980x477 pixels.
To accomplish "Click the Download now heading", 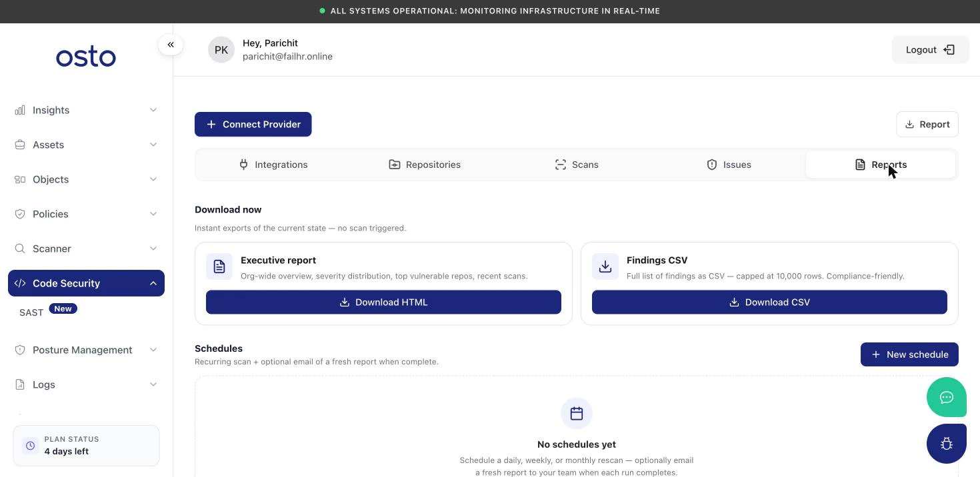I will click(228, 210).
